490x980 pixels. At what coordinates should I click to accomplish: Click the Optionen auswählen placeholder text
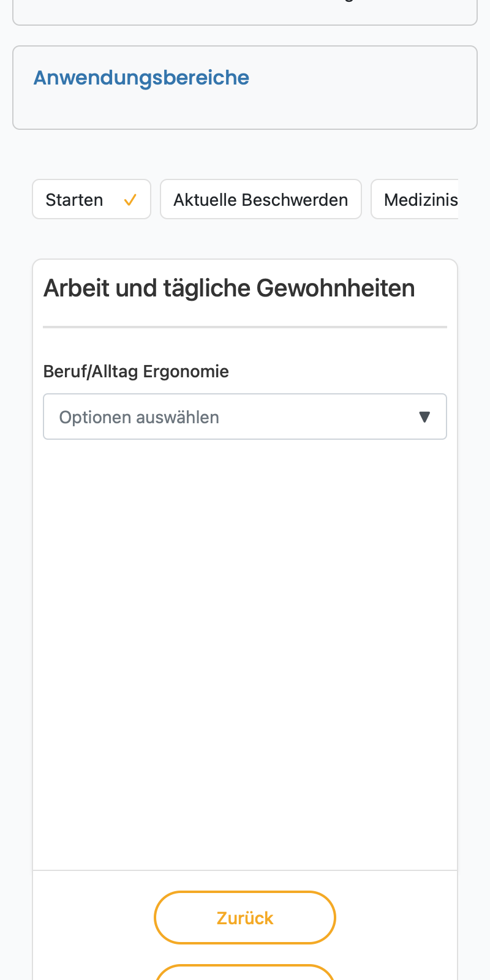(139, 417)
